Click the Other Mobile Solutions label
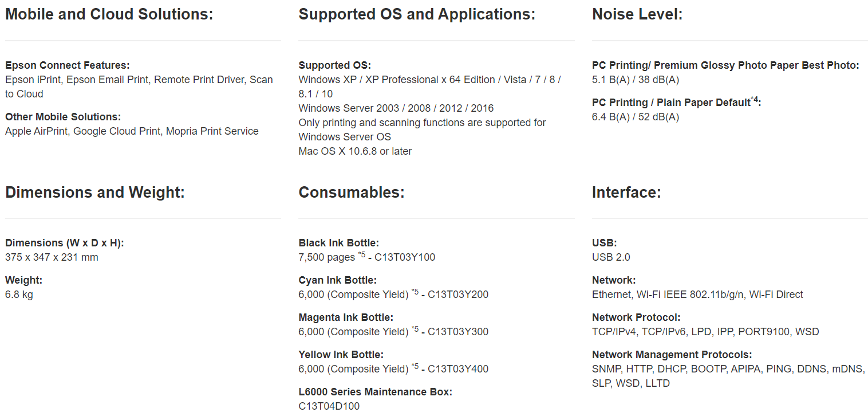This screenshot has height=420, width=868. tap(62, 117)
